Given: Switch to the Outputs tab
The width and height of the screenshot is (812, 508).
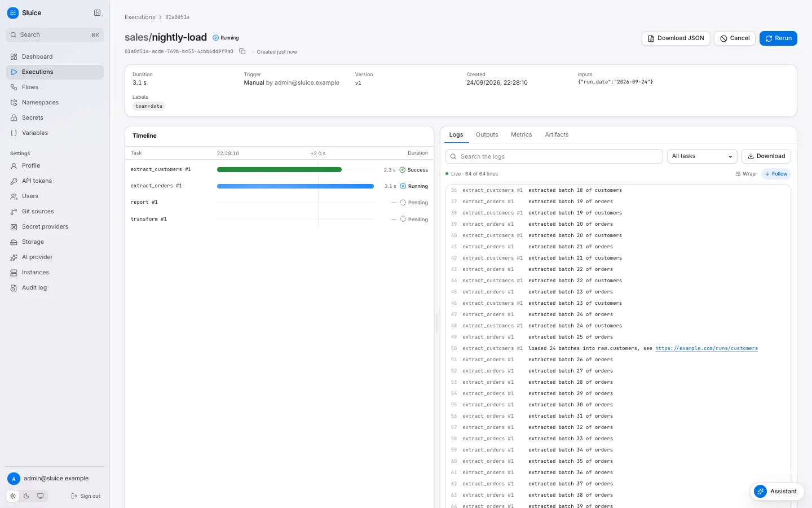Looking at the screenshot, I should [487, 135].
